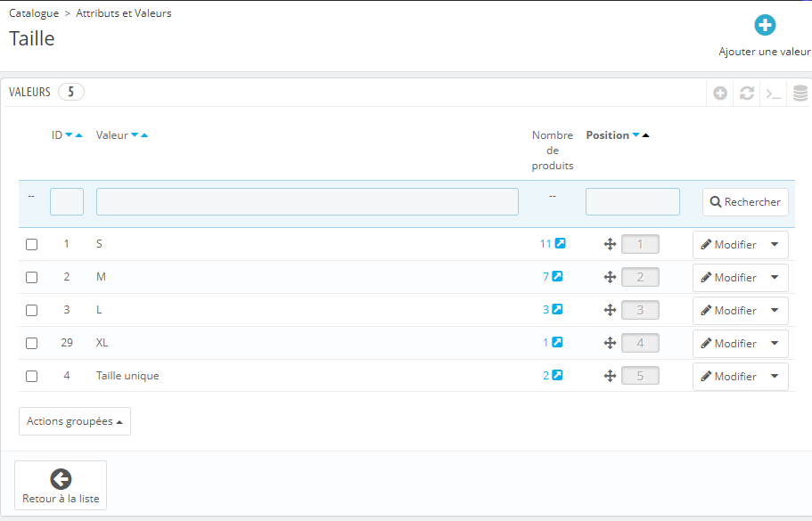Viewport: 812px width, 521px height.
Task: Expand Modifier dropdown arrow for M row
Action: (x=775, y=278)
